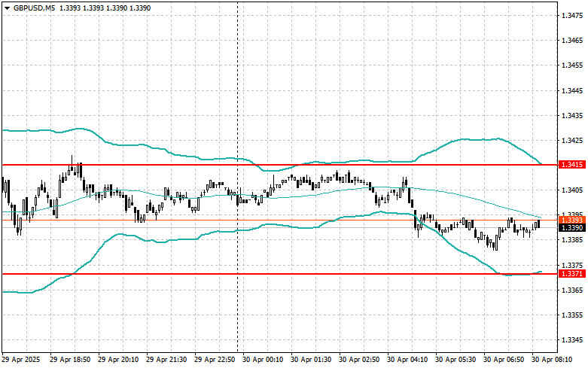Click the 1.3385 price scale value
Image resolution: width=588 pixels, height=368 pixels.
point(572,240)
